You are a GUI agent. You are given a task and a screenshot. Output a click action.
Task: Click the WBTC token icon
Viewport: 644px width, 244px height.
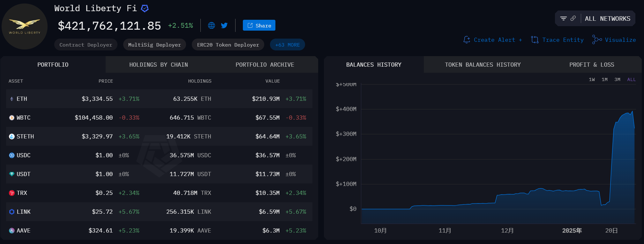[x=12, y=118]
